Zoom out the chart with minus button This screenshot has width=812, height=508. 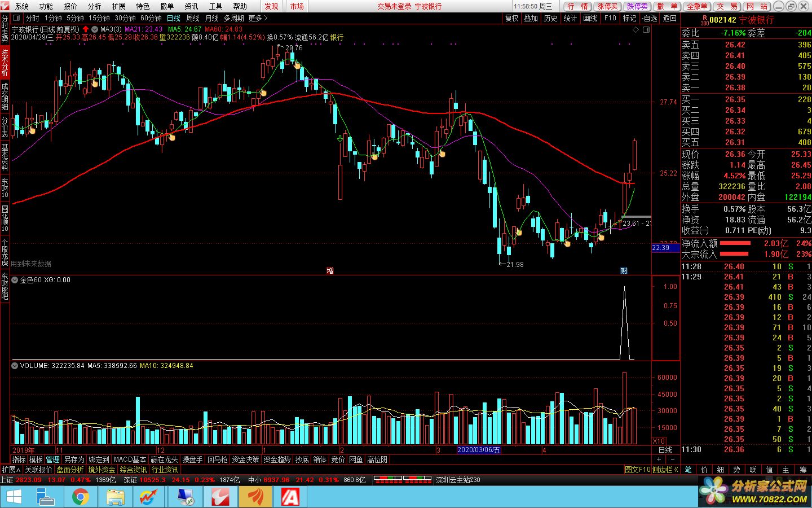pos(673,459)
